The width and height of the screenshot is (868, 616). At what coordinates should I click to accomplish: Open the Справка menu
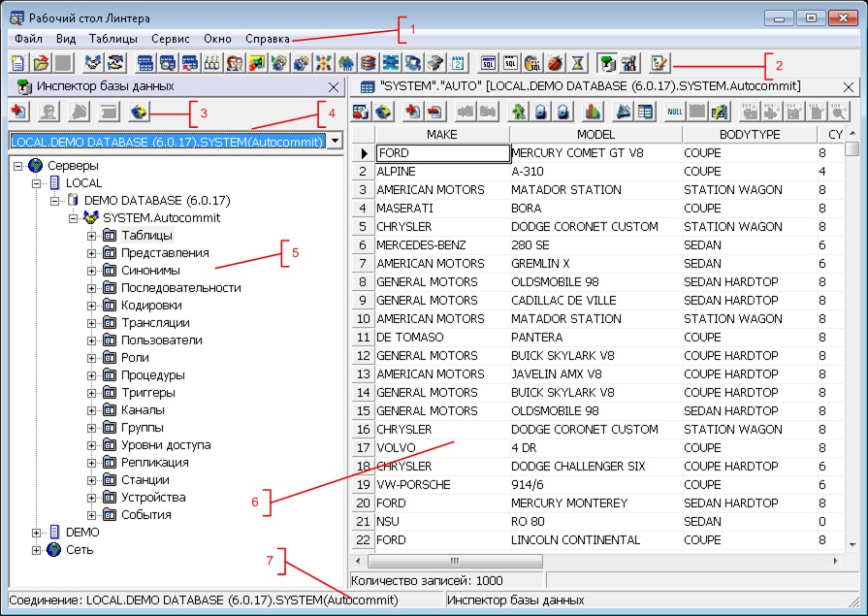point(268,39)
